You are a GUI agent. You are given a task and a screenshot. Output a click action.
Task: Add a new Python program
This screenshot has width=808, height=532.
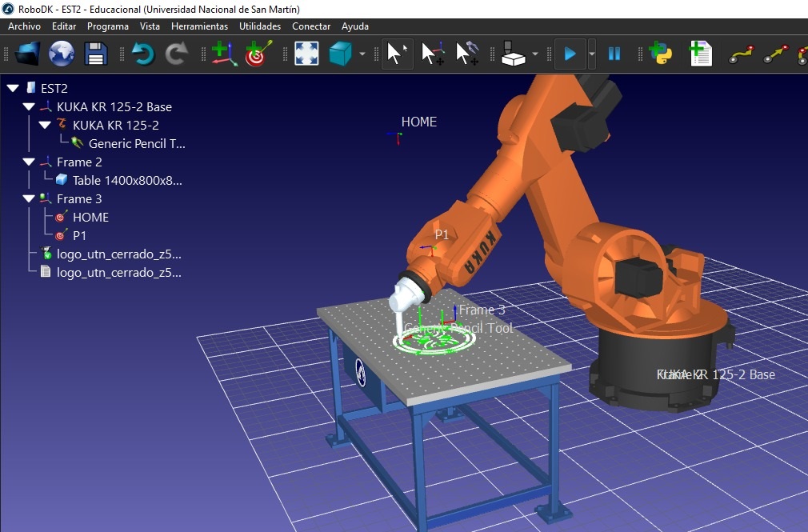(660, 54)
